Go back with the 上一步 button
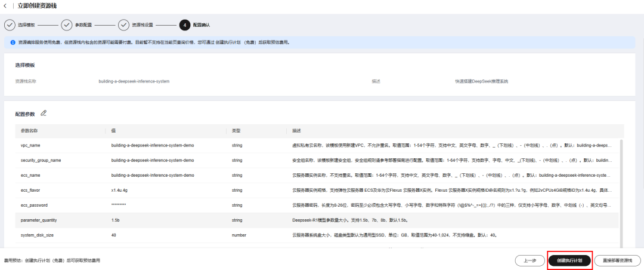The width and height of the screenshot is (644, 270). click(530, 260)
